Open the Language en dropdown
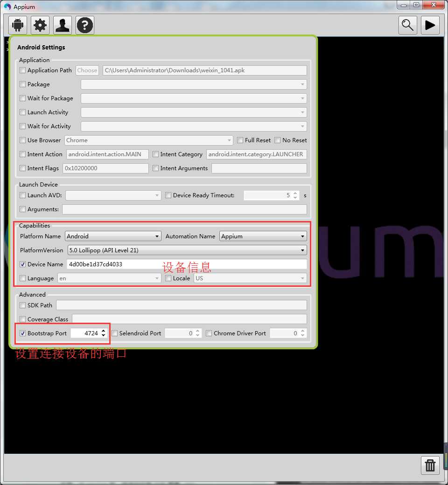This screenshot has width=448, height=485. [109, 278]
